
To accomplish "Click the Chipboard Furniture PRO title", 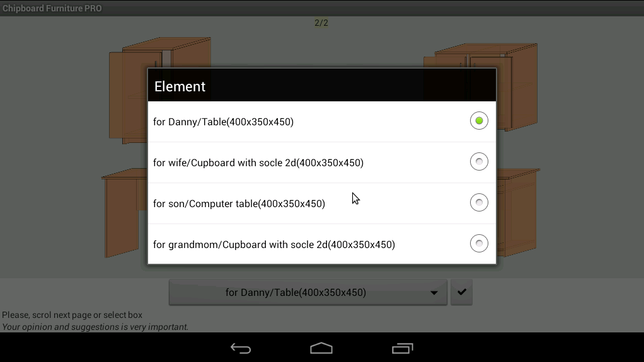I will click(52, 8).
